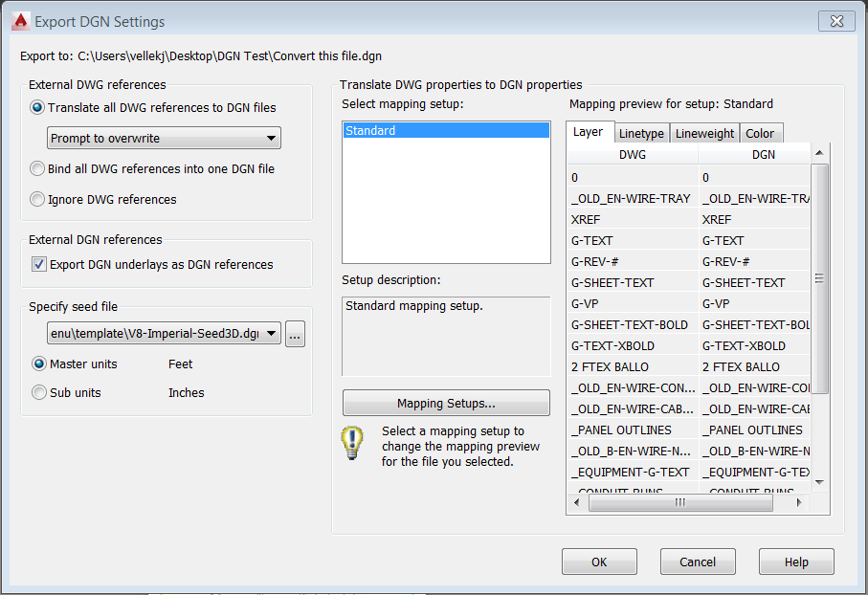
Task: Click the lightbulb tip icon
Action: [352, 445]
